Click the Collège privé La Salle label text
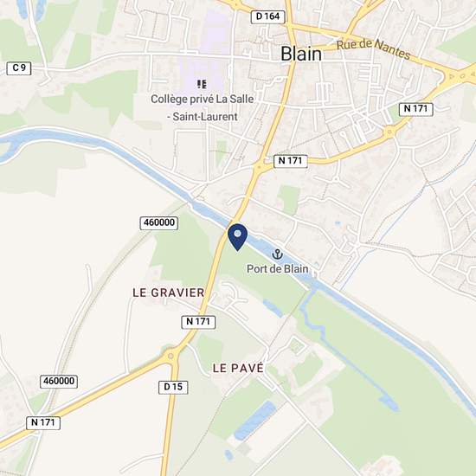This screenshot has height=476, width=476. tap(203, 108)
